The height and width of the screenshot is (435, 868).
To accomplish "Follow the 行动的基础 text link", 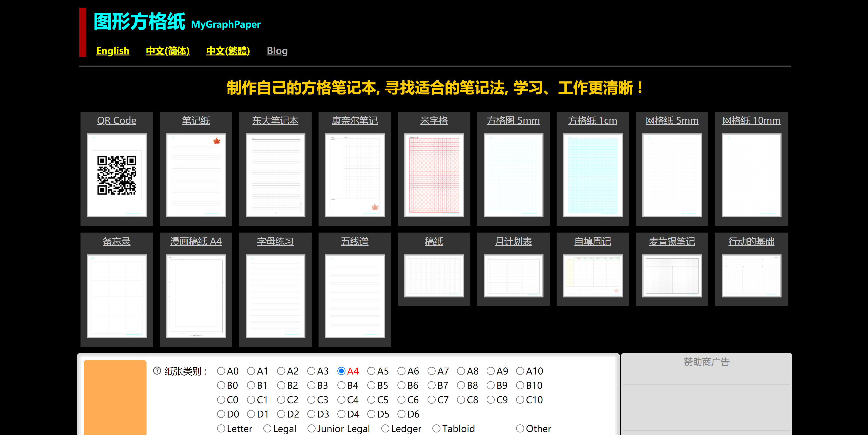I will (751, 241).
